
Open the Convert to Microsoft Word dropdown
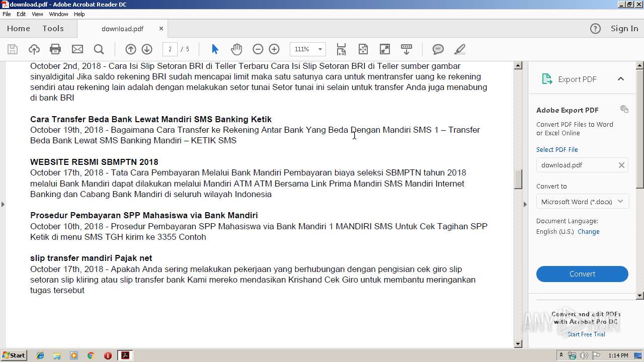tap(582, 202)
